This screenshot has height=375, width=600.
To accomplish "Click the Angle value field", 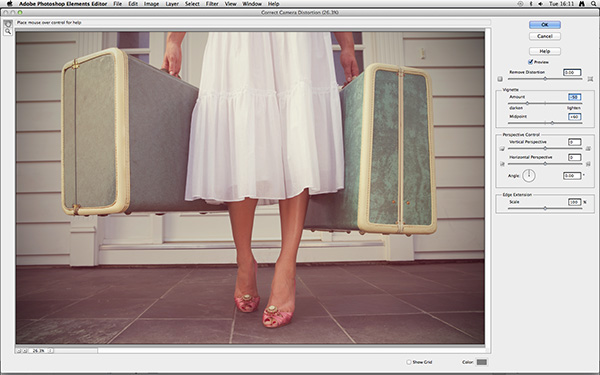I will [572, 176].
